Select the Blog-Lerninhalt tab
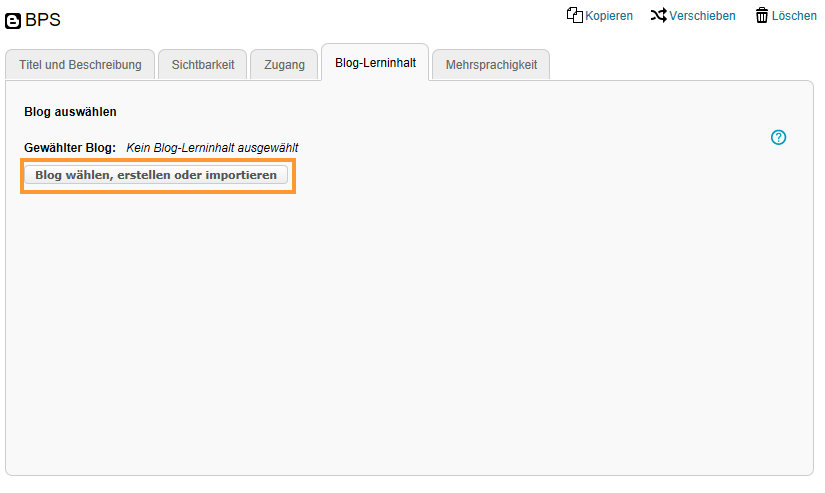 (x=375, y=64)
